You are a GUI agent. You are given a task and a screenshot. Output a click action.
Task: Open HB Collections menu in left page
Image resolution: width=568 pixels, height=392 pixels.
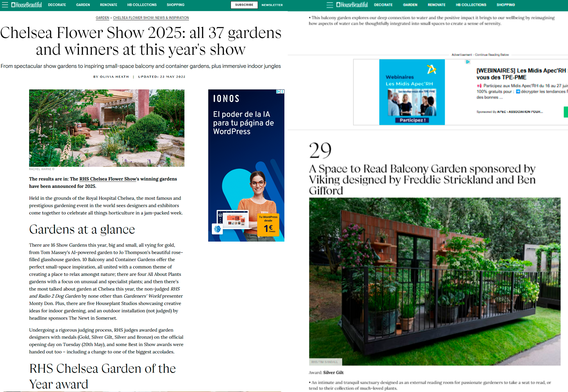coord(142,5)
